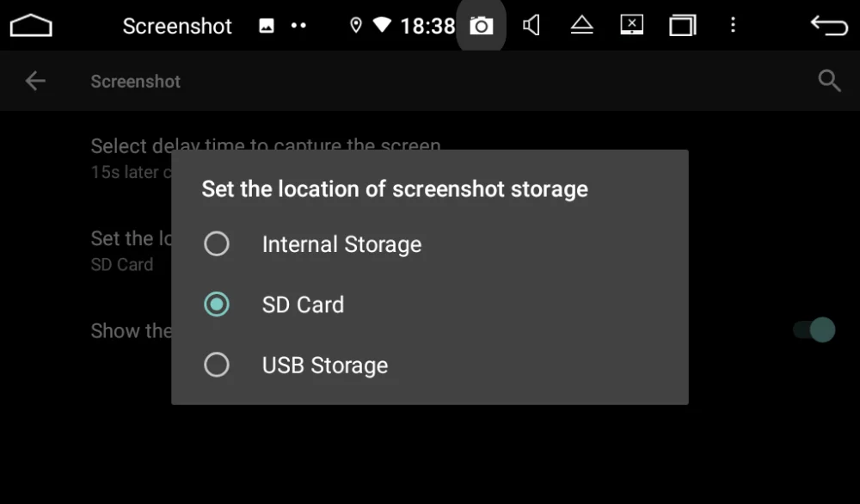Tap the eject icon in the status bar
860x504 pixels.
[x=581, y=25]
